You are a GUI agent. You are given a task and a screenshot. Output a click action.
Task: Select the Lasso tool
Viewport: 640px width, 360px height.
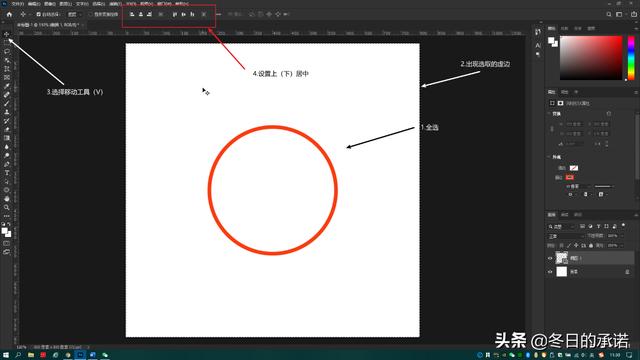coord(7,51)
